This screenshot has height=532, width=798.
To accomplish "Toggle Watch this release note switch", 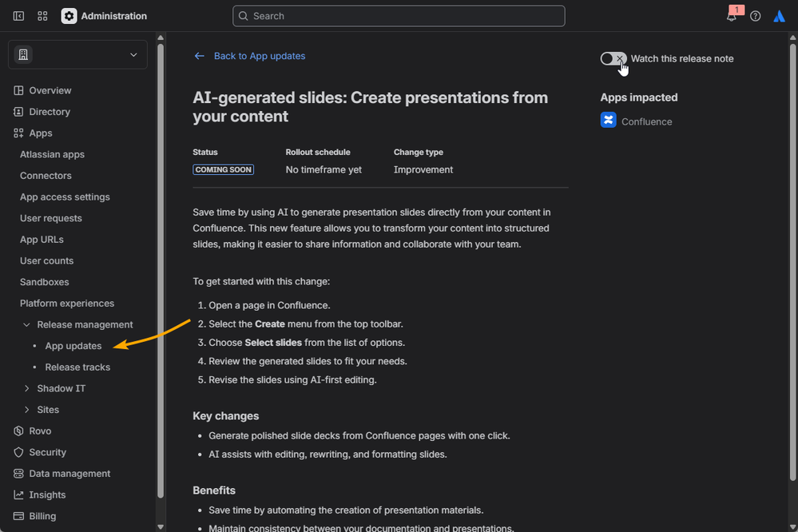I will coord(613,58).
